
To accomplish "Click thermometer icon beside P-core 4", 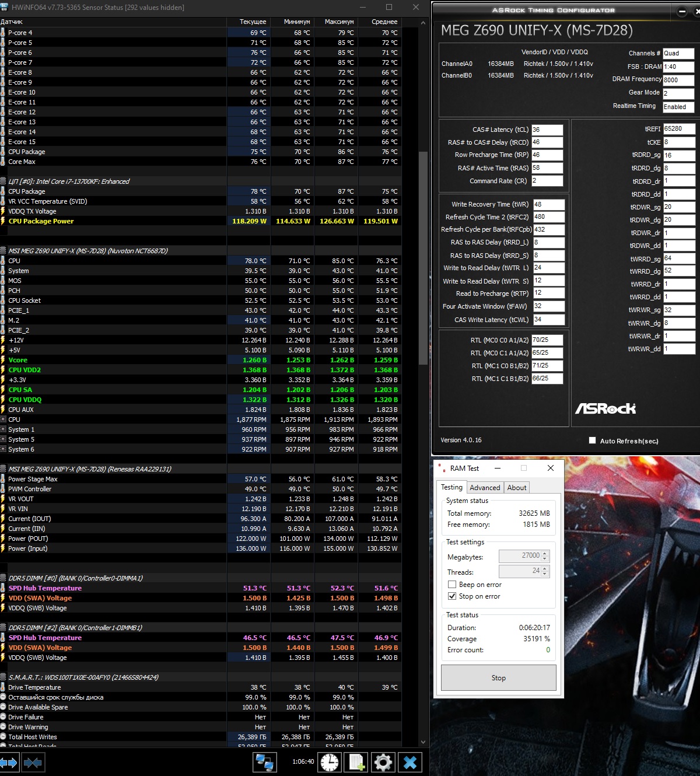I will coord(3,33).
